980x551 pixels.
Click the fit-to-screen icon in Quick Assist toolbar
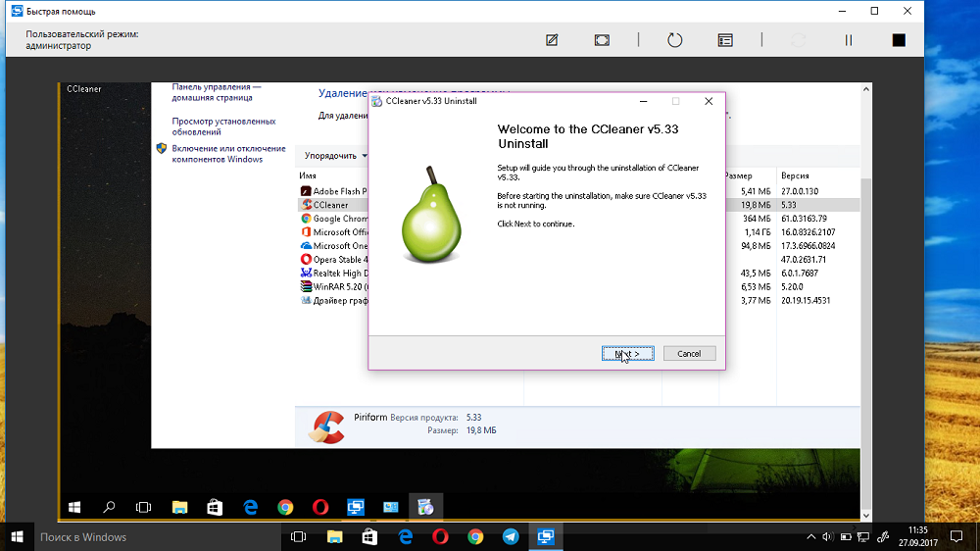click(x=602, y=40)
